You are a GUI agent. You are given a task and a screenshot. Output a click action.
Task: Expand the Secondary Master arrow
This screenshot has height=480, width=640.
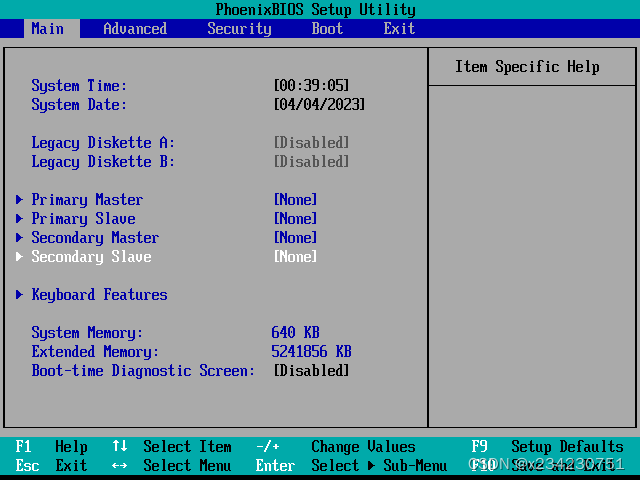click(x=19, y=238)
